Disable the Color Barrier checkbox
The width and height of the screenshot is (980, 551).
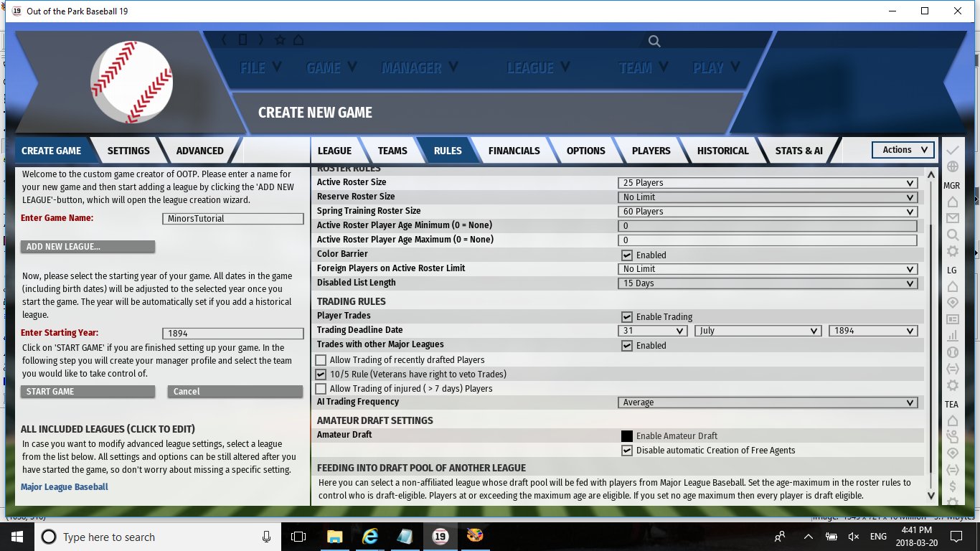pos(627,255)
